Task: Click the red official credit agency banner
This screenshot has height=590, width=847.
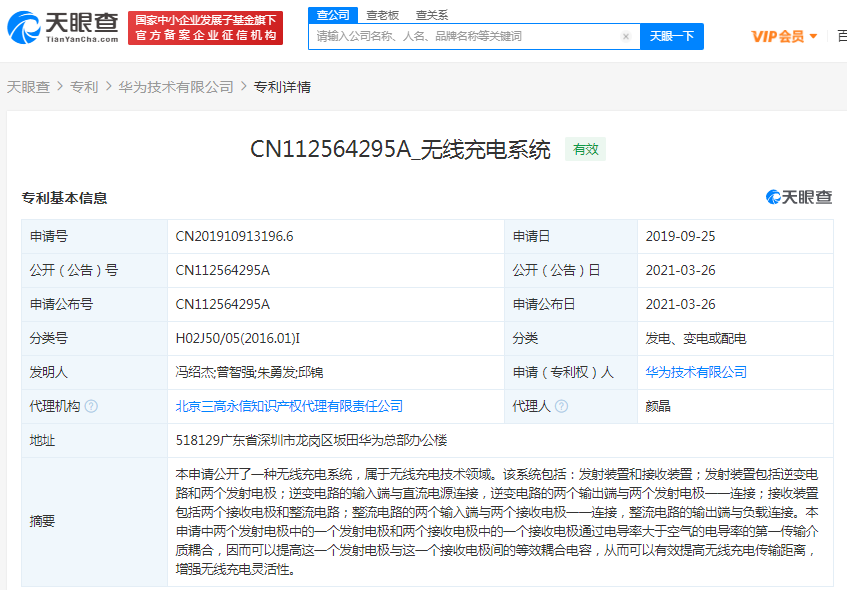Action: [205, 28]
